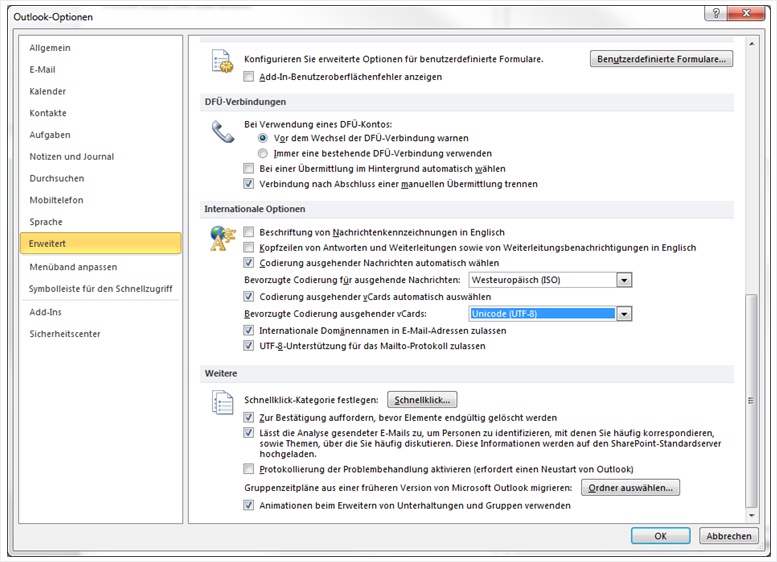Click Gruppenzeitpläne migrieren label text
This screenshot has width=777, height=562.
click(408, 488)
